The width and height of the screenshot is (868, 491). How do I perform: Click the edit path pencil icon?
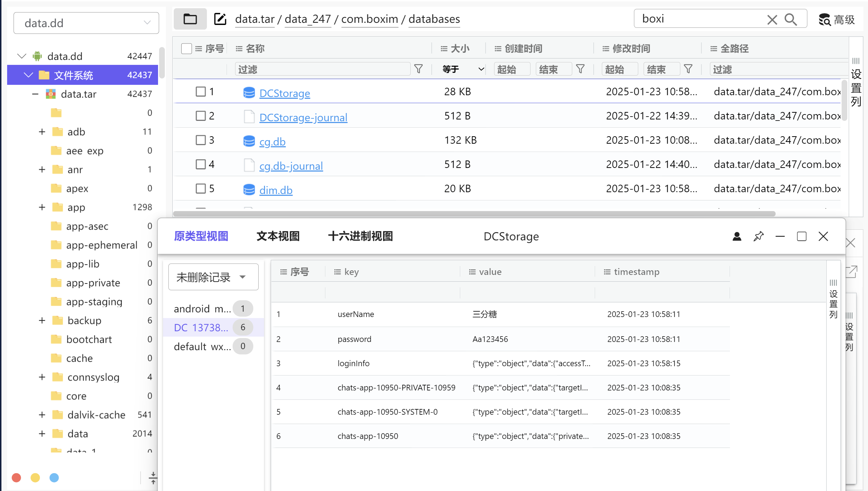220,19
